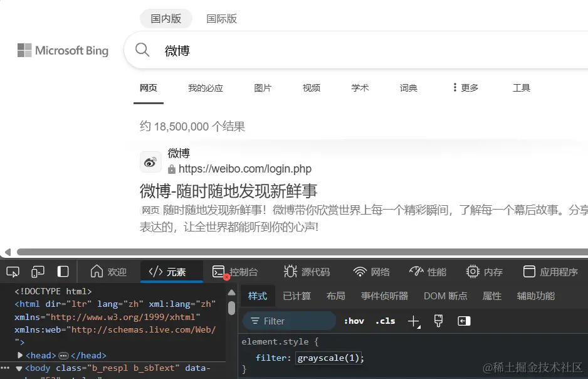Viewport: 588px width, 379px height.
Task: Click the DOM tree vertical scrollbar thumb
Action: click(231, 308)
